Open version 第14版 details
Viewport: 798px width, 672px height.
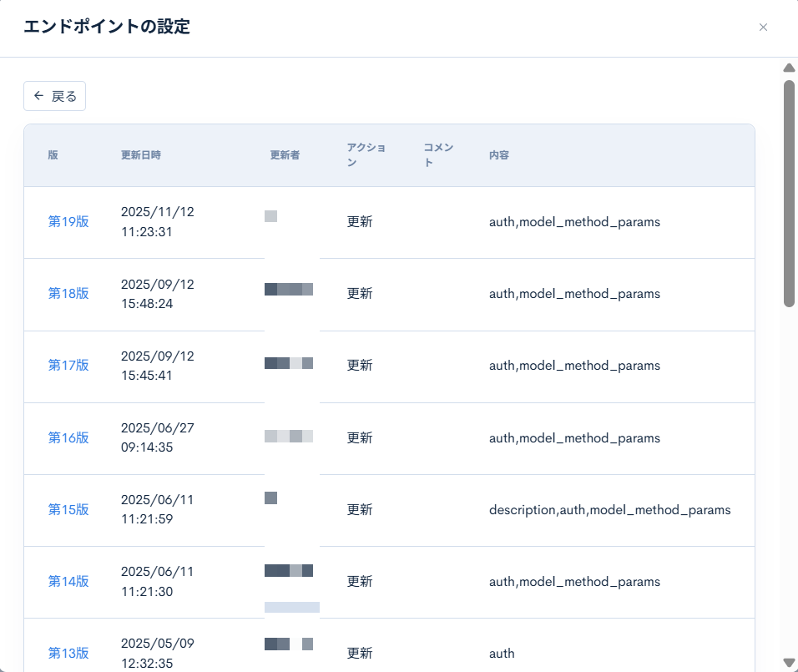pyautogui.click(x=67, y=581)
